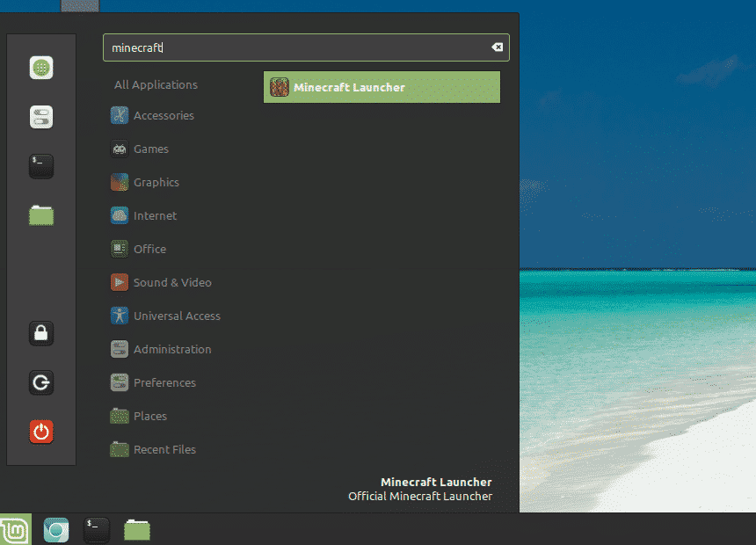Open Software Manager from favorites sidebar
The width and height of the screenshot is (756, 545).
(41, 68)
